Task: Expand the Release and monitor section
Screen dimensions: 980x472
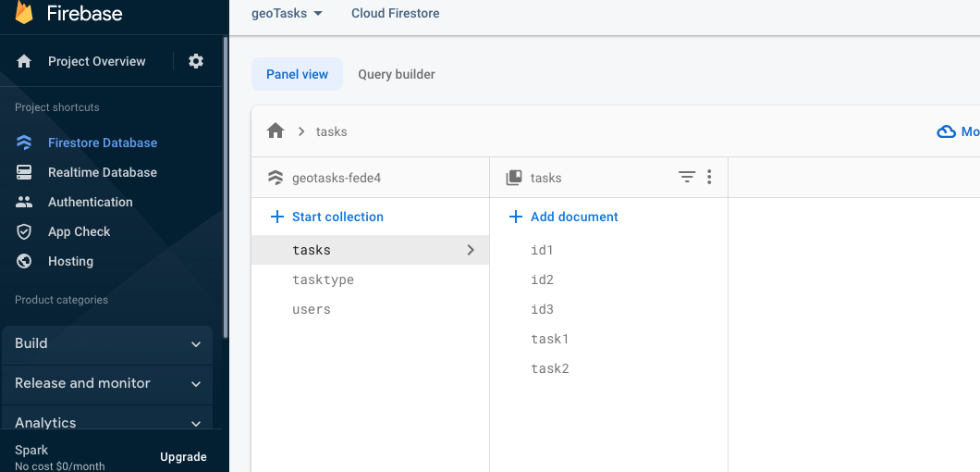Action: 107,383
